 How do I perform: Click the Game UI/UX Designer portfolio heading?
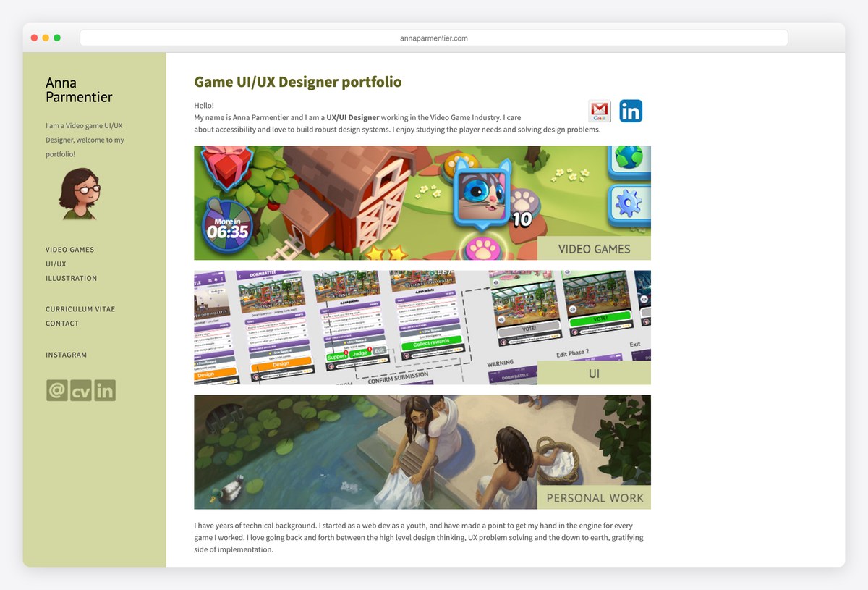click(298, 82)
